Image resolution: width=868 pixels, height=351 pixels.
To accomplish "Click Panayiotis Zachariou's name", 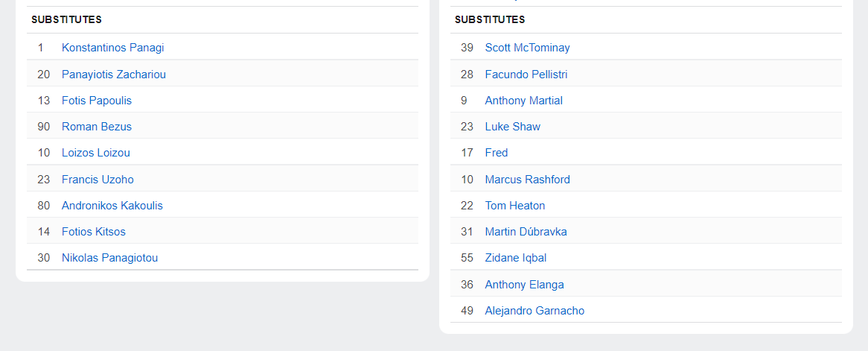I will [x=113, y=75].
